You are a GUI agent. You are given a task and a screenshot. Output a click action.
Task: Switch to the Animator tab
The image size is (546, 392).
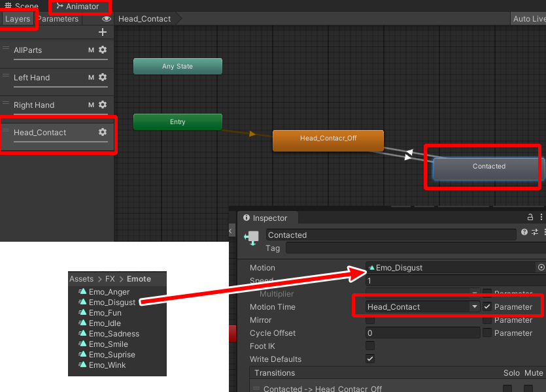tap(78, 7)
